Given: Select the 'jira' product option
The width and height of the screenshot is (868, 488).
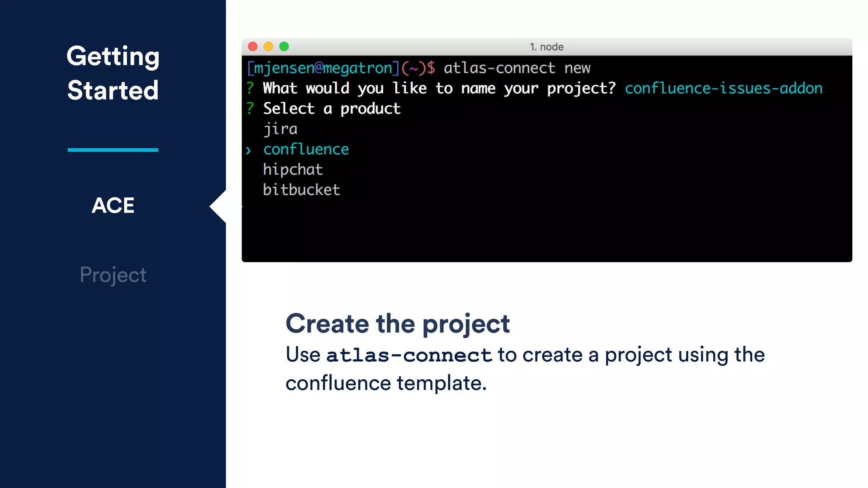Looking at the screenshot, I should click(280, 129).
